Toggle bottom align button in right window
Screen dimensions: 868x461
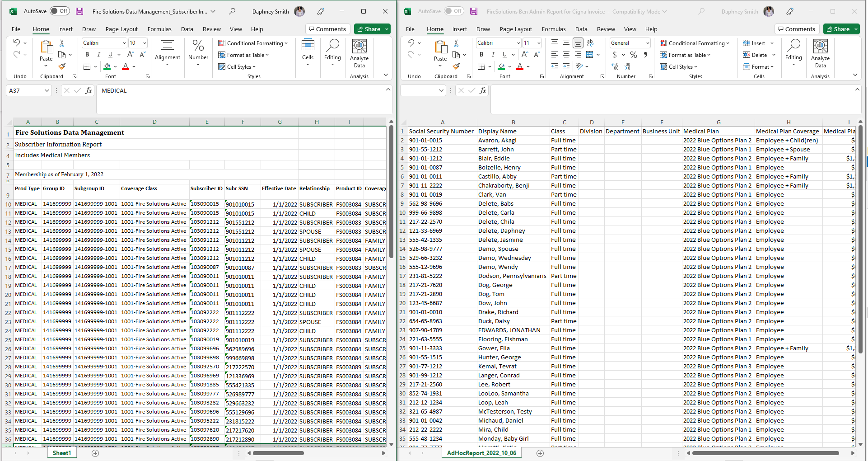[x=578, y=43]
